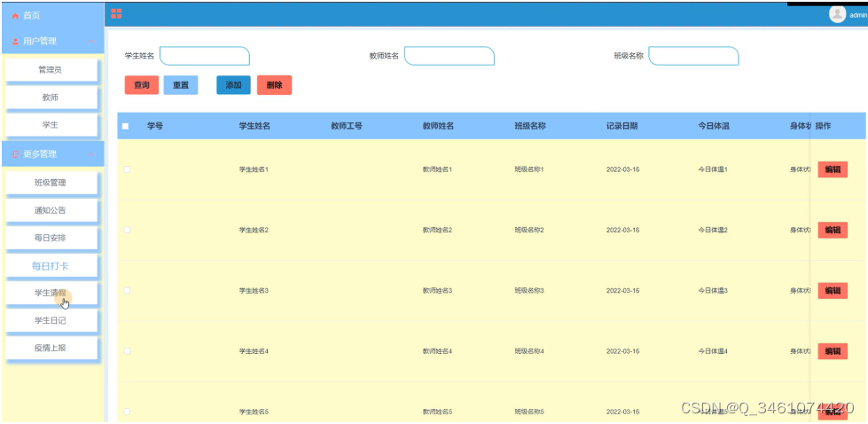Image resolution: width=868 pixels, height=424 pixels.
Task: Click the cell 教师姓名4
Action: point(437,351)
